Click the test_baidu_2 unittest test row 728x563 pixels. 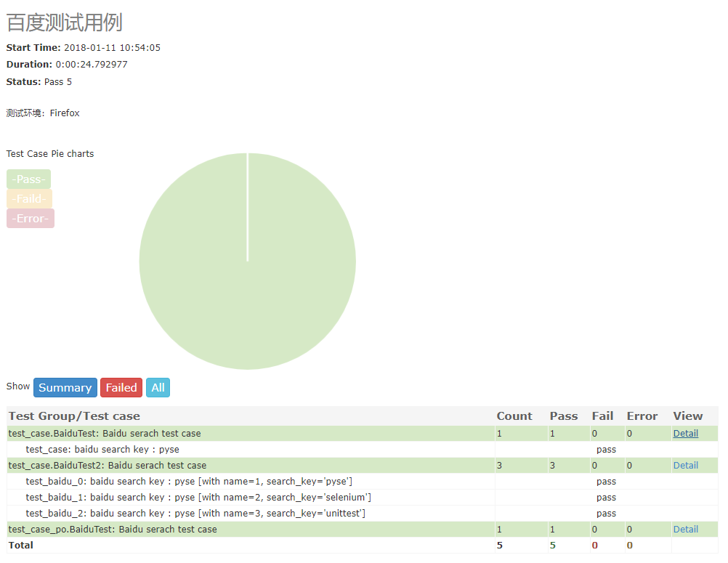point(362,514)
